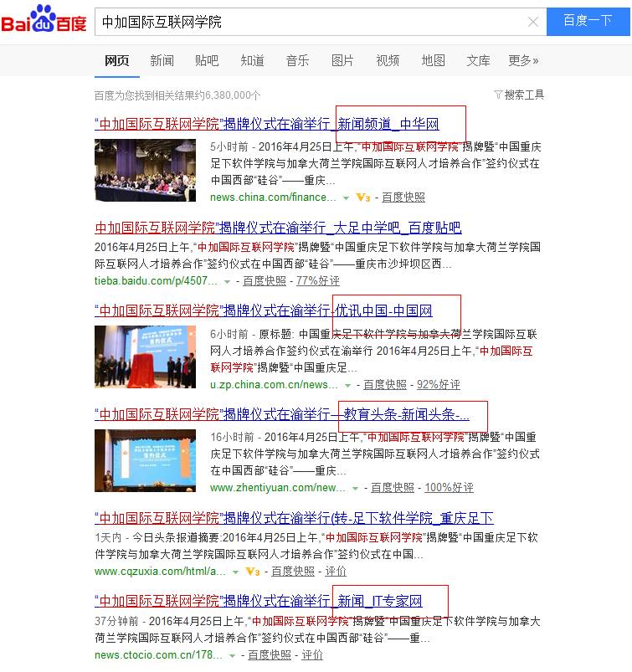Click the news.ctocio.com.cn/178 URL

(x=158, y=655)
